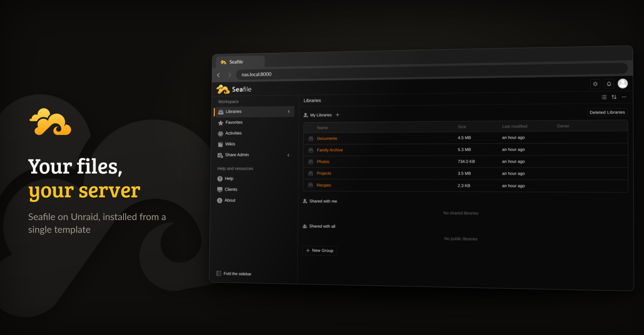The height and width of the screenshot is (335, 644).
Task: Click the Libraries sidebar drive icon
Action: coord(221,112)
